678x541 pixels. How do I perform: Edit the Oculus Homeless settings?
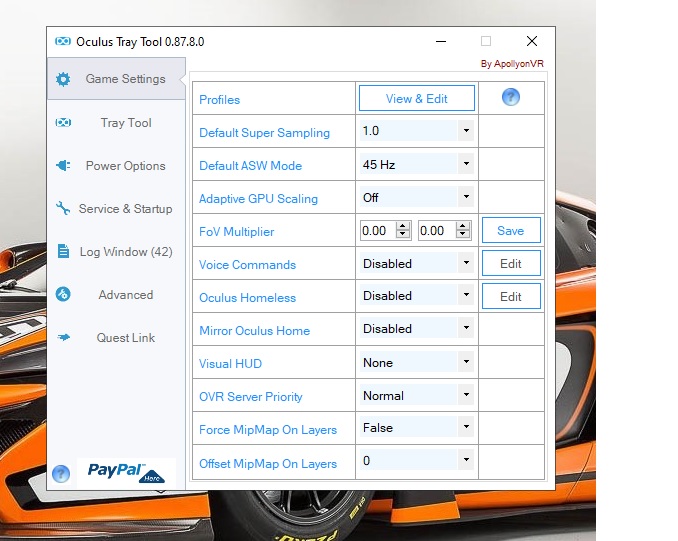click(511, 296)
